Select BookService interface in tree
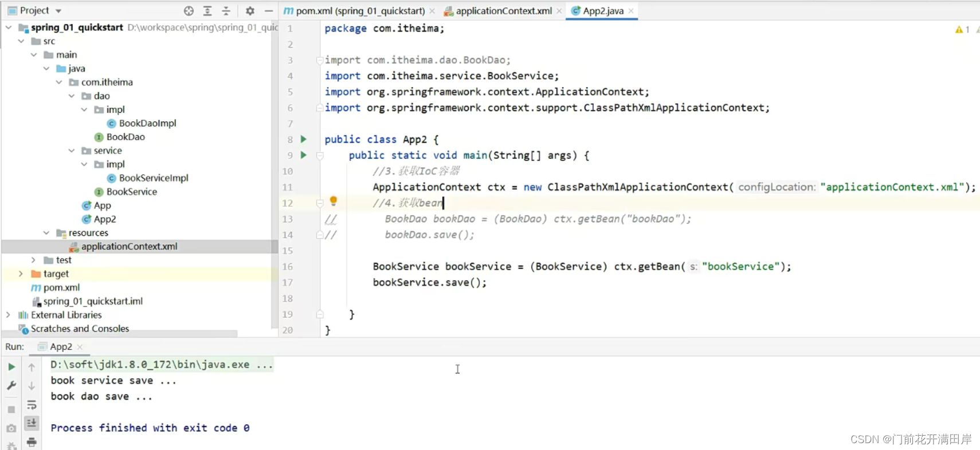 [132, 192]
